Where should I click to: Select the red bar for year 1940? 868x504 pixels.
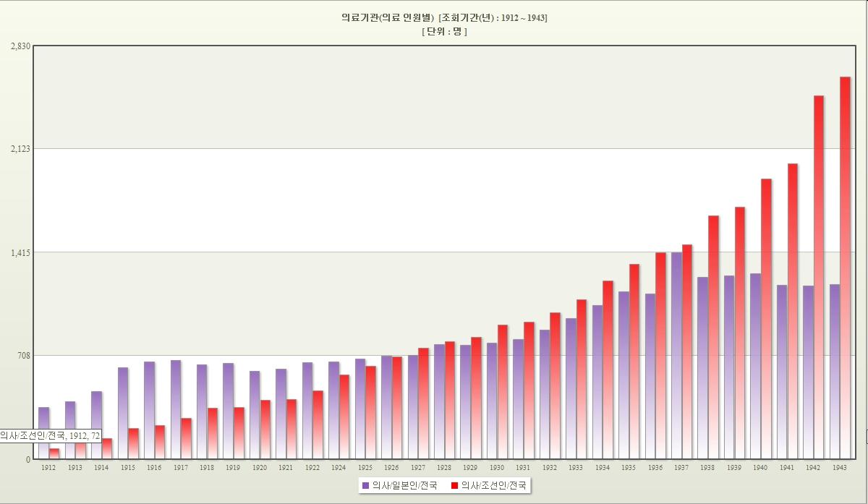(x=766, y=318)
